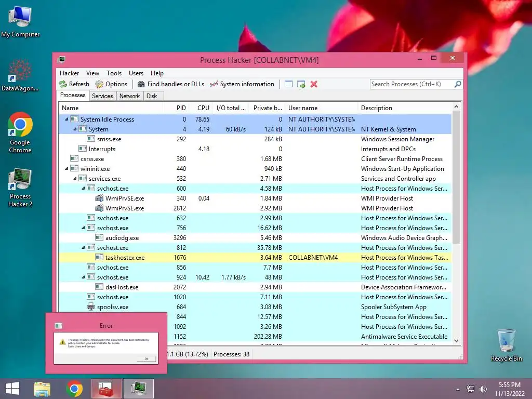
Task: Select the Interrupts row icon
Action: click(83, 149)
